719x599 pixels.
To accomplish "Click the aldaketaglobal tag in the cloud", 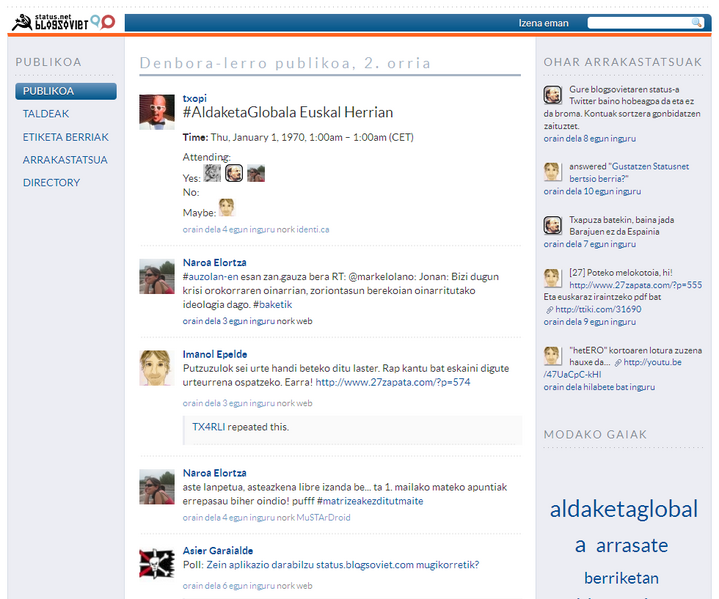I will click(624, 509).
